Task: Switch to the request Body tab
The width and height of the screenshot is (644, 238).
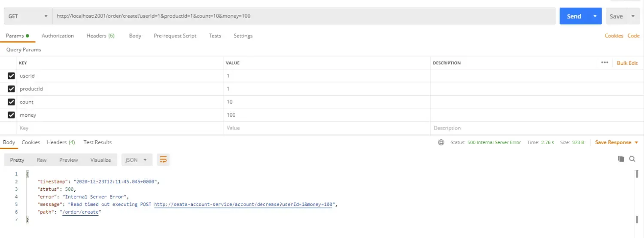Action: 135,36
